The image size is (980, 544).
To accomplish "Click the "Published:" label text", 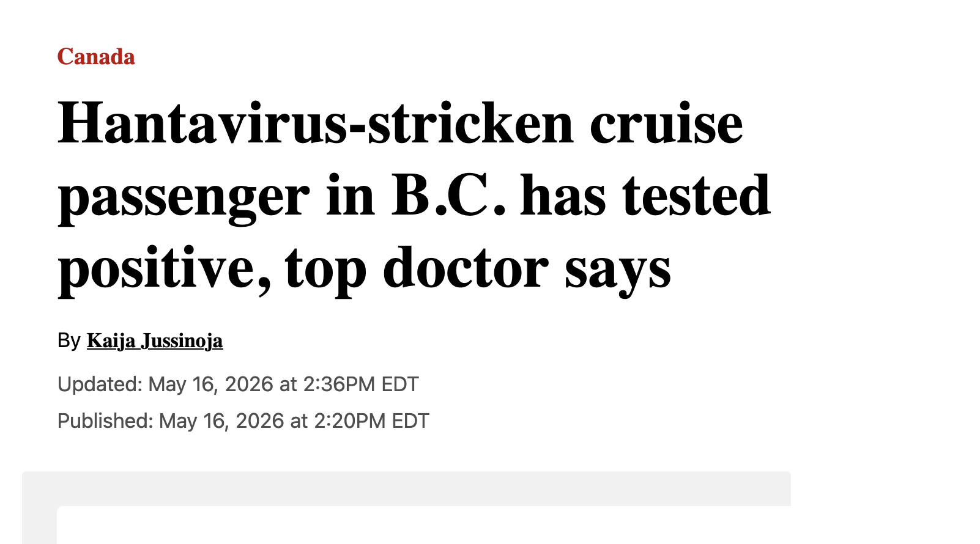I will click(105, 421).
